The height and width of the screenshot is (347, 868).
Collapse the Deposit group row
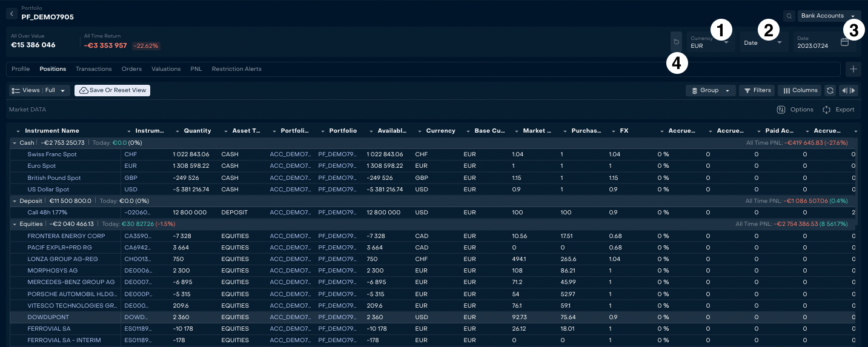(14, 201)
